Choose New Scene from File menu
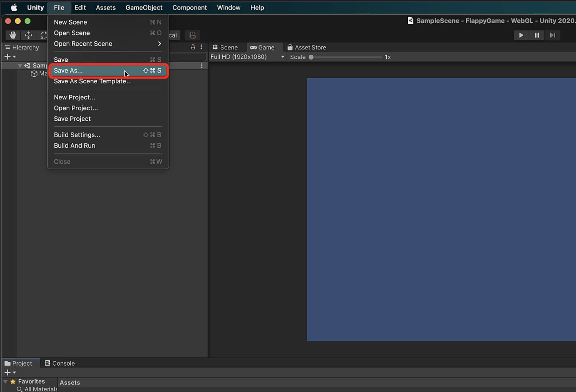The image size is (576, 392). click(108, 22)
